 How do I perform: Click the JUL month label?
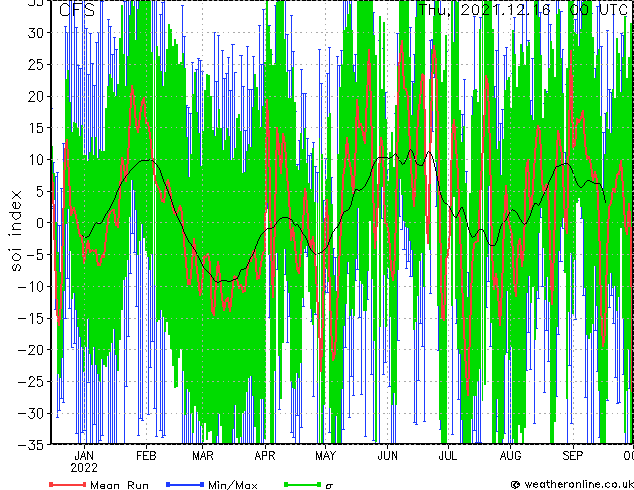coord(448,456)
